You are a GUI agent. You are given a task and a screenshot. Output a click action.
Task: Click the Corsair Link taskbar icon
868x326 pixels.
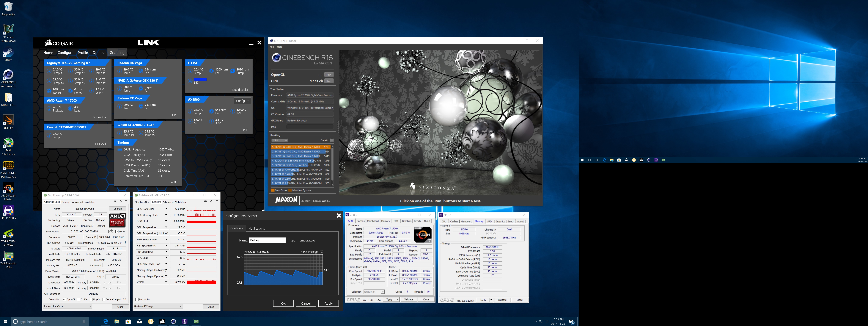tap(162, 321)
